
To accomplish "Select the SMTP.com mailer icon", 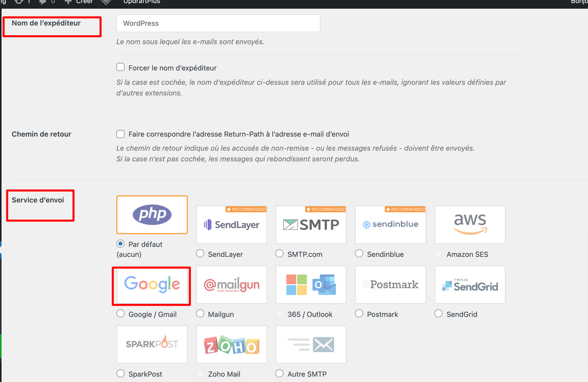I will (x=311, y=224).
